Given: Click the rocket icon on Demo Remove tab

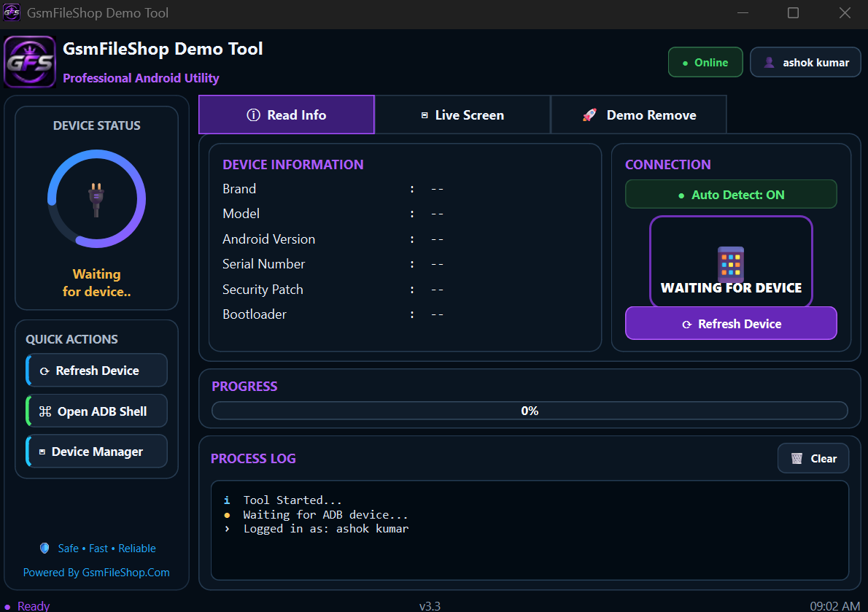Looking at the screenshot, I should pyautogui.click(x=589, y=115).
